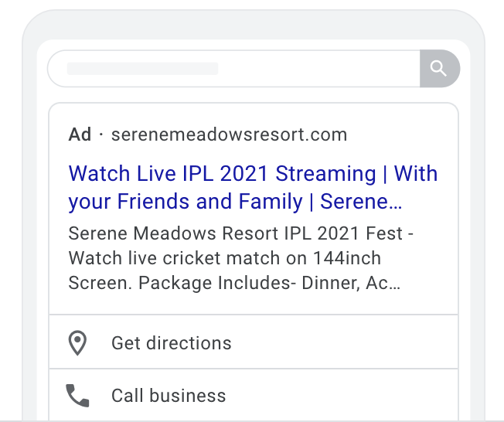Select 'Call business' text label
The height and width of the screenshot is (422, 504).
[169, 396]
